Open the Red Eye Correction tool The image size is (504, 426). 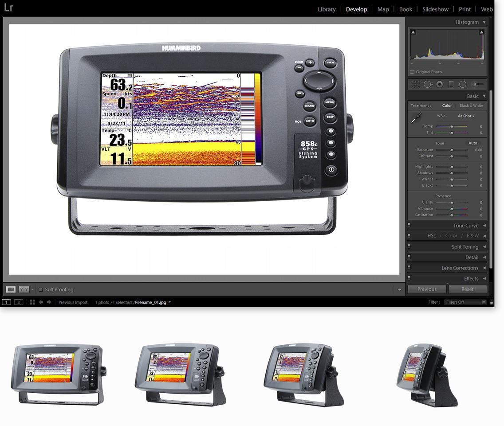440,84
